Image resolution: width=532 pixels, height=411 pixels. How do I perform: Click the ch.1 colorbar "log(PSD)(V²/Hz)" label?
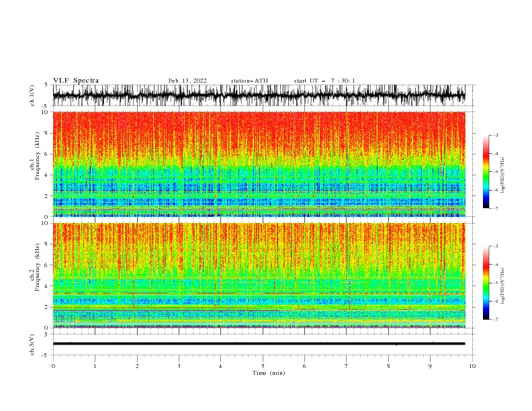coord(503,175)
